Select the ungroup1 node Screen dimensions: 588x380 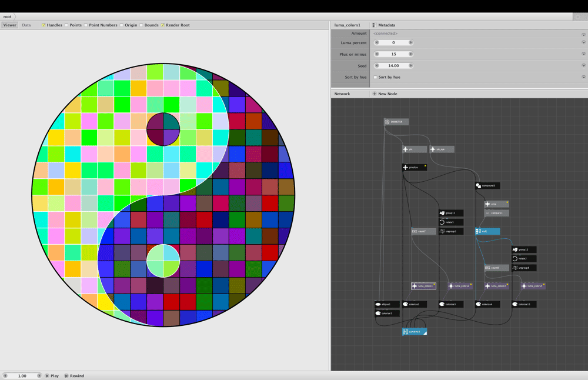tap(451, 231)
